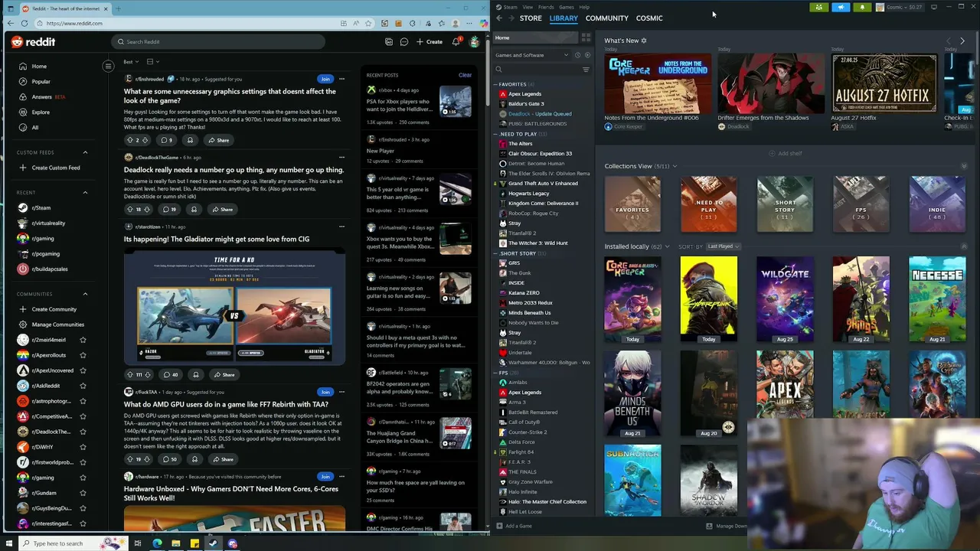Click Steam back navigation arrow

(499, 18)
